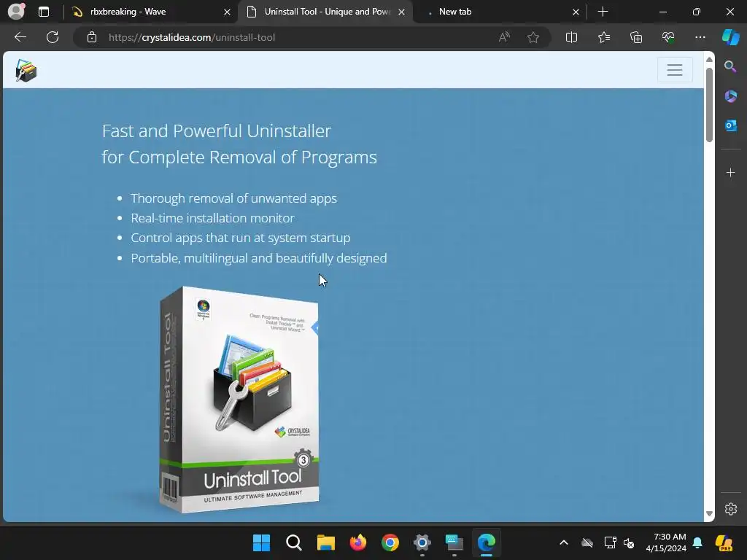Open OneDrive tray icon
Image resolution: width=747 pixels, height=560 pixels.
tap(587, 542)
